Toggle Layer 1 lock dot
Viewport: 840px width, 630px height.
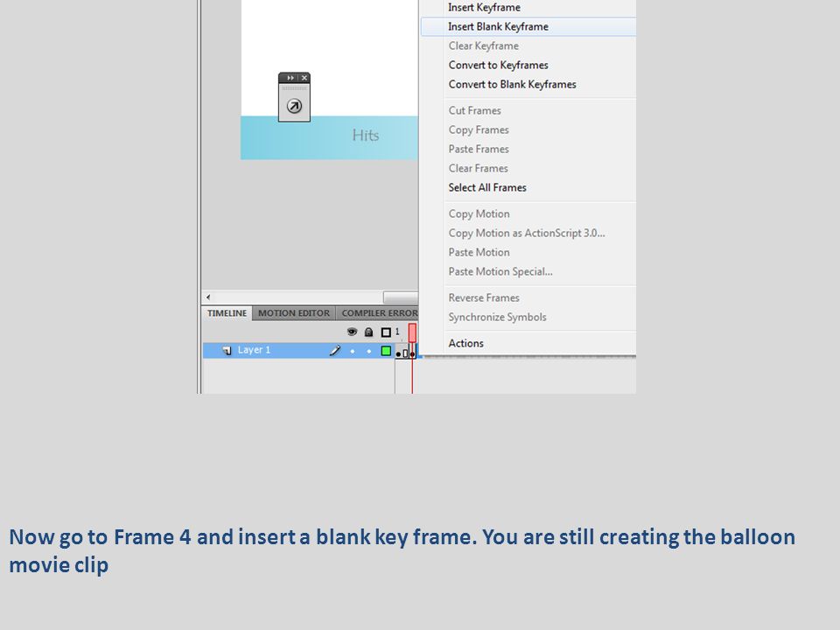click(368, 352)
